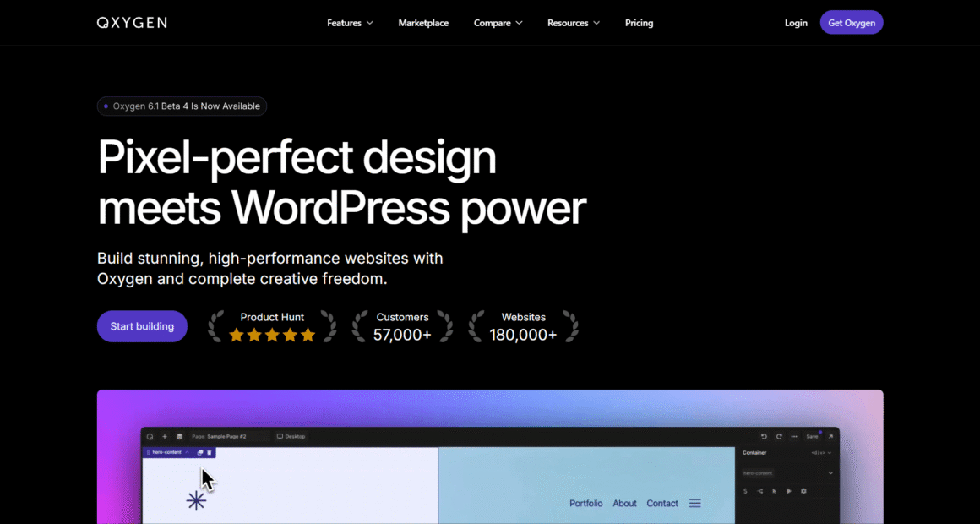Click the exit arrow icon next to Save
980x524 pixels.
830,436
